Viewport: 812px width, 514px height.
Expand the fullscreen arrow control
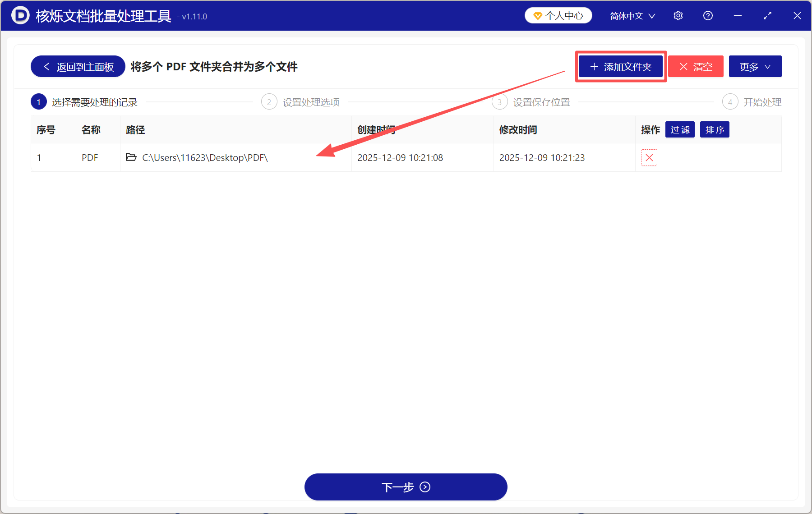tap(767, 15)
